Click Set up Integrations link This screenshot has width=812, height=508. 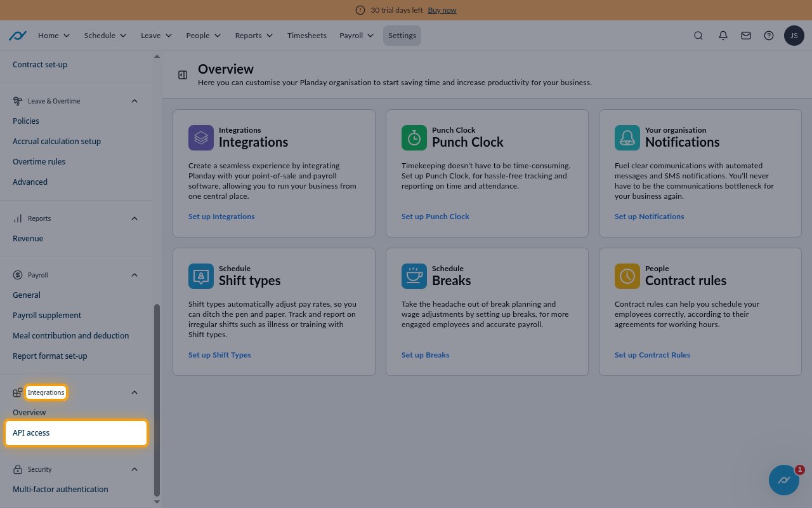click(x=221, y=217)
